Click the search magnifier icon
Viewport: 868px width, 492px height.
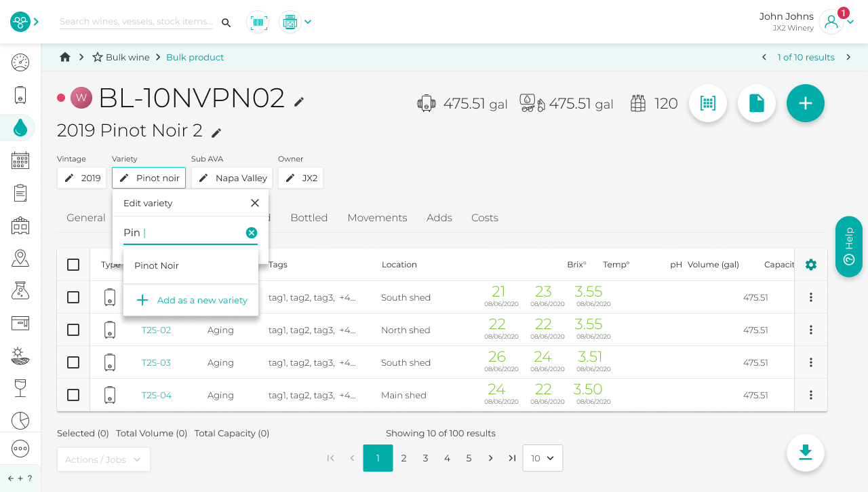226,22
